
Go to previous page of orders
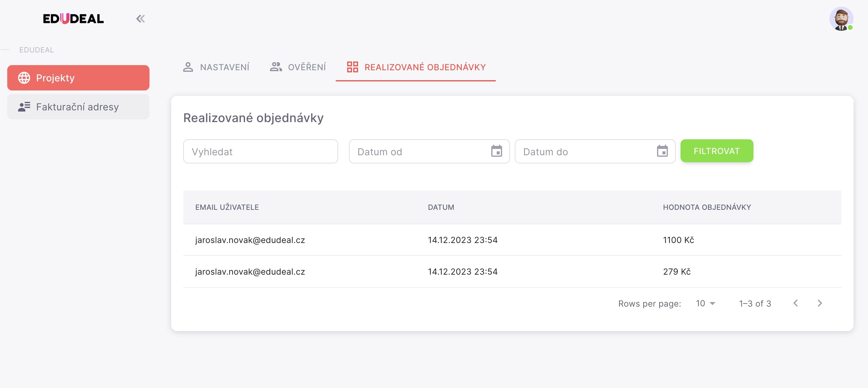(x=796, y=303)
